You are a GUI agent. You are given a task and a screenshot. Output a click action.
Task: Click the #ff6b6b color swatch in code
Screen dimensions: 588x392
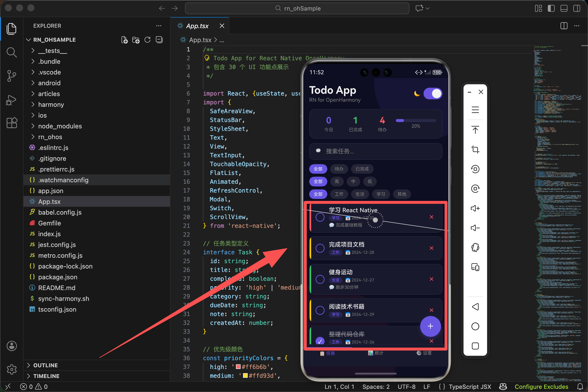(x=238, y=367)
